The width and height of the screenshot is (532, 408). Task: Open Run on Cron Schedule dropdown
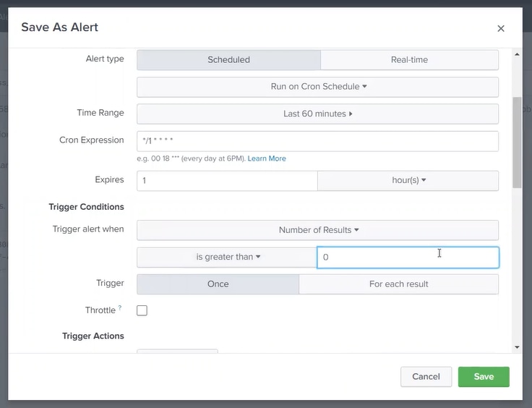pyautogui.click(x=317, y=87)
